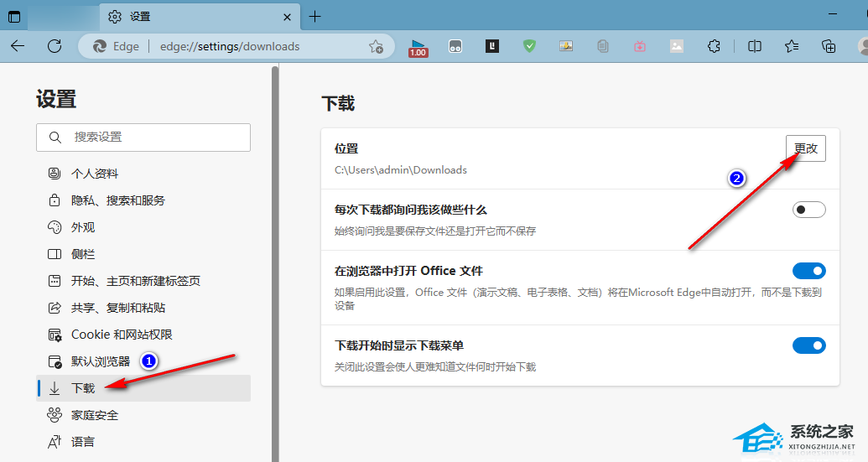Open 隐私、搜索和服务 settings section

tap(117, 200)
